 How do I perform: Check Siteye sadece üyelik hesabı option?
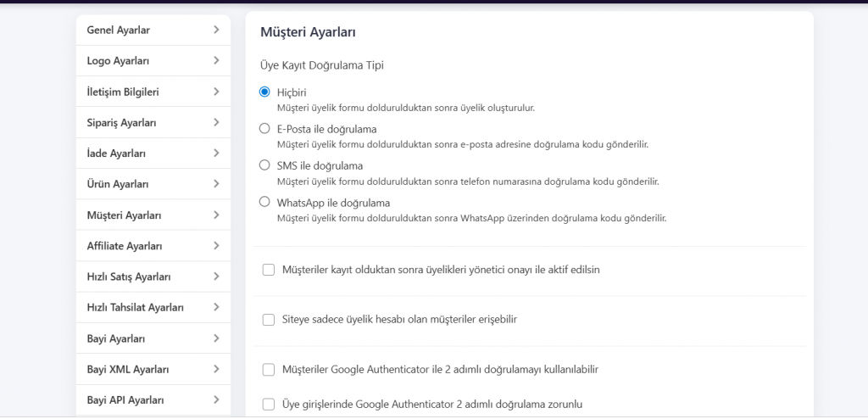(x=269, y=320)
